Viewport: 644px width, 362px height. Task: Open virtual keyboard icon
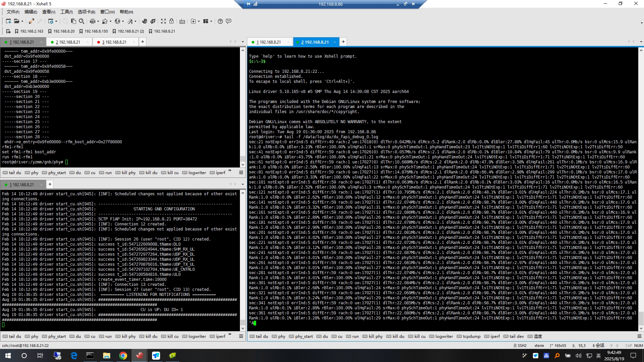click(x=182, y=21)
